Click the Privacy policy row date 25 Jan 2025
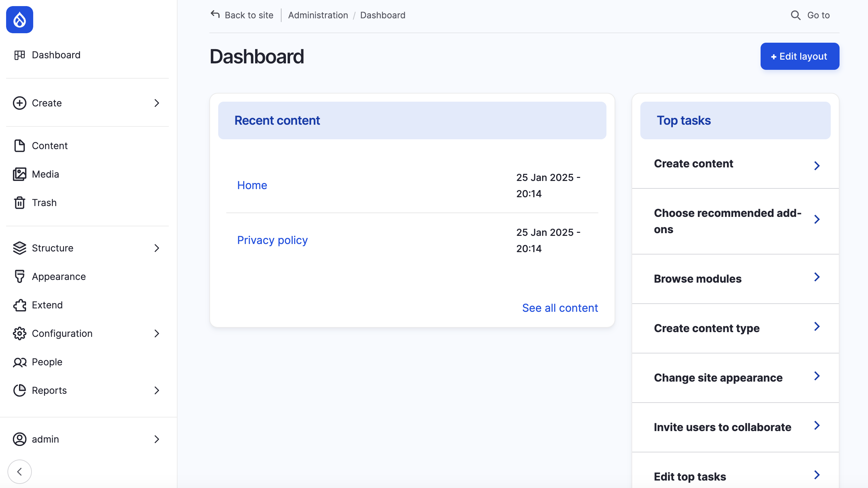Screen dimensions: 868x488 point(548,240)
